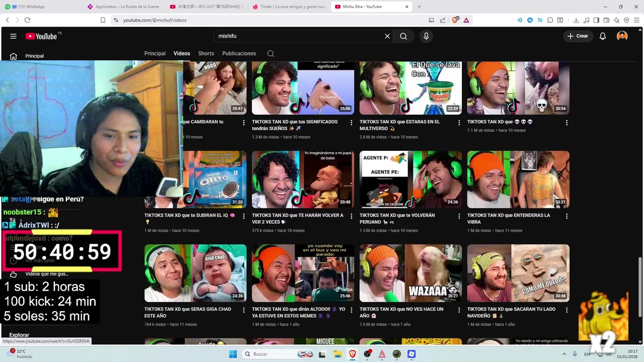
Task: Open the extensions puzzle piece menu
Action: point(550,20)
